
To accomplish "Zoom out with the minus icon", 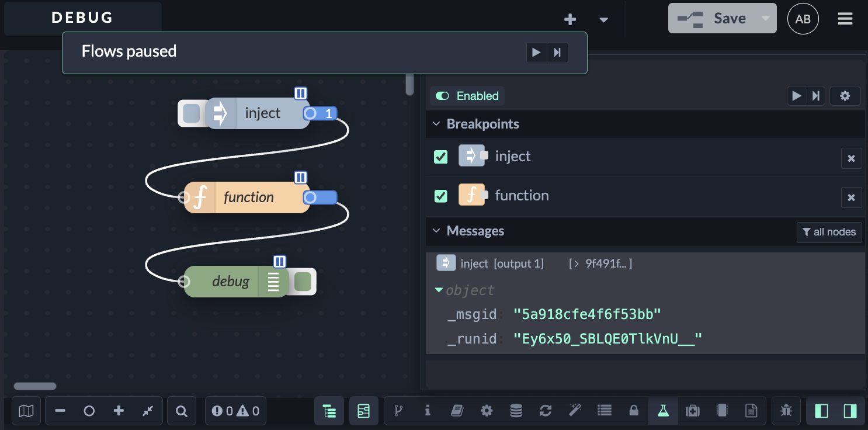I will pyautogui.click(x=60, y=411).
